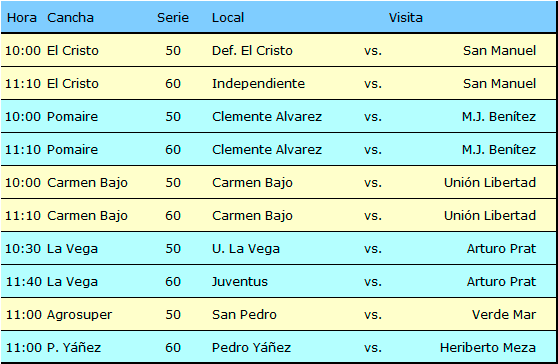The width and height of the screenshot is (558, 364).
Task: Select Heriberto Meza visiting team
Action: pyautogui.click(x=488, y=348)
